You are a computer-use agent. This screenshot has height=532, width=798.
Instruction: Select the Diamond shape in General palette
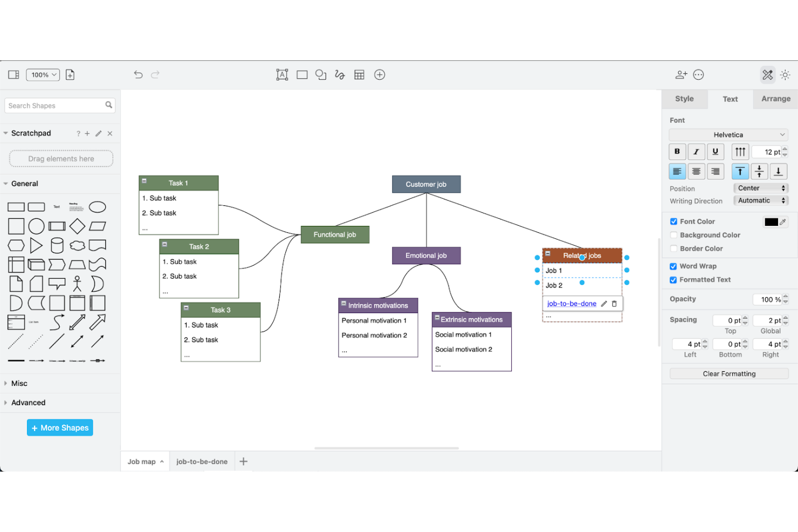pos(77,226)
